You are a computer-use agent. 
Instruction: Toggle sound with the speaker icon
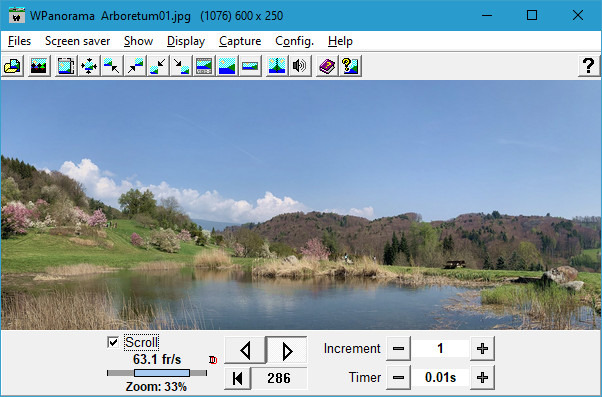[300, 66]
